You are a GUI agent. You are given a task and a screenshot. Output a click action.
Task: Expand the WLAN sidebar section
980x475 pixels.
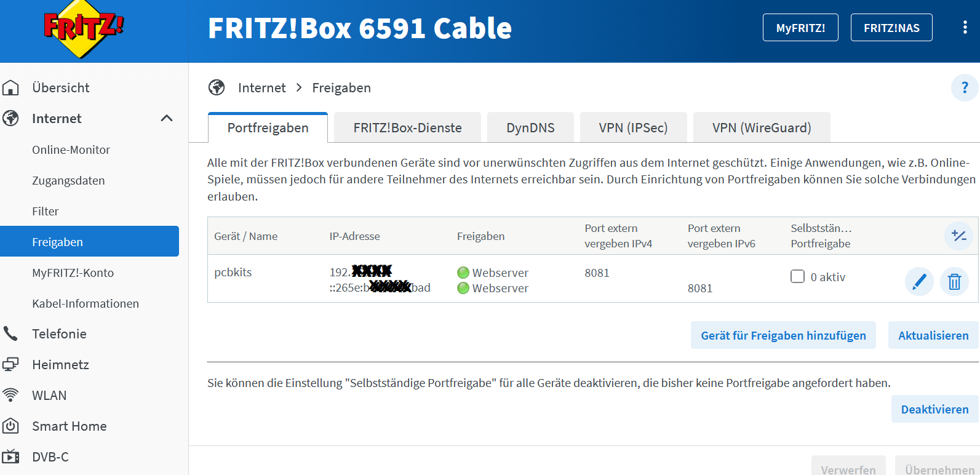pyautogui.click(x=49, y=396)
